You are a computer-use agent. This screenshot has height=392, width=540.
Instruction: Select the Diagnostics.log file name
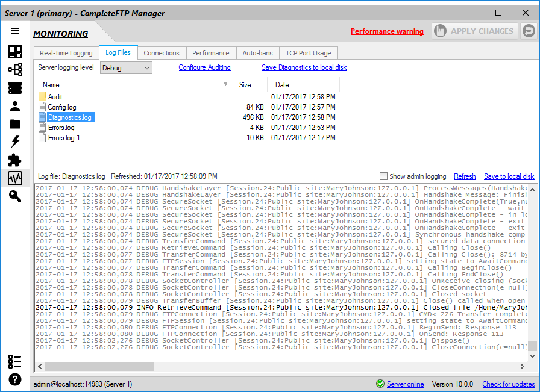tap(70, 117)
